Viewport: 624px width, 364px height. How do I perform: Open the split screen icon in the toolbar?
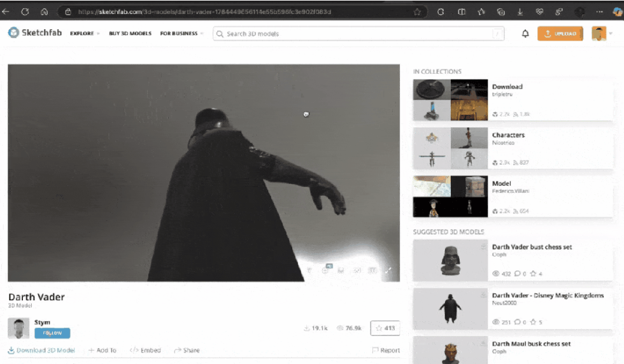pyautogui.click(x=462, y=12)
